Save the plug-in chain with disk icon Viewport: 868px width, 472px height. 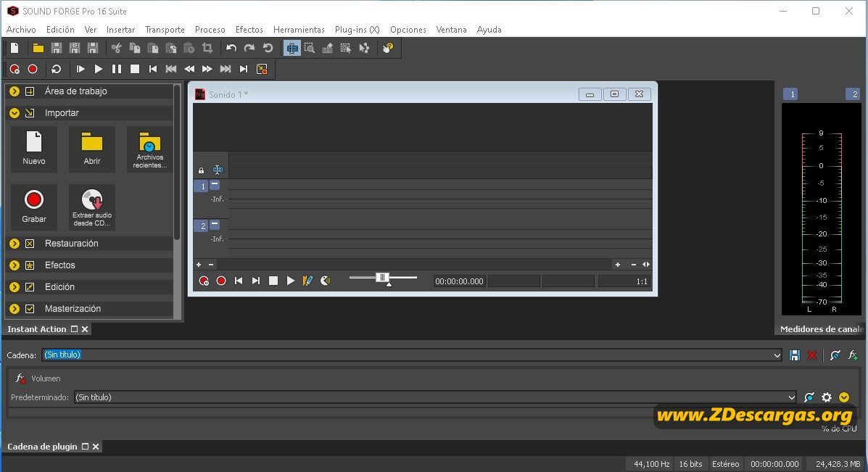pos(795,355)
